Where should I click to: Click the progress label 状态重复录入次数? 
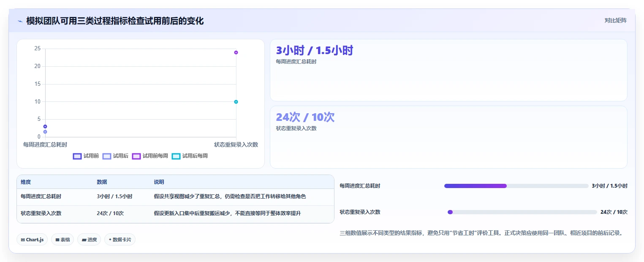(x=360, y=212)
